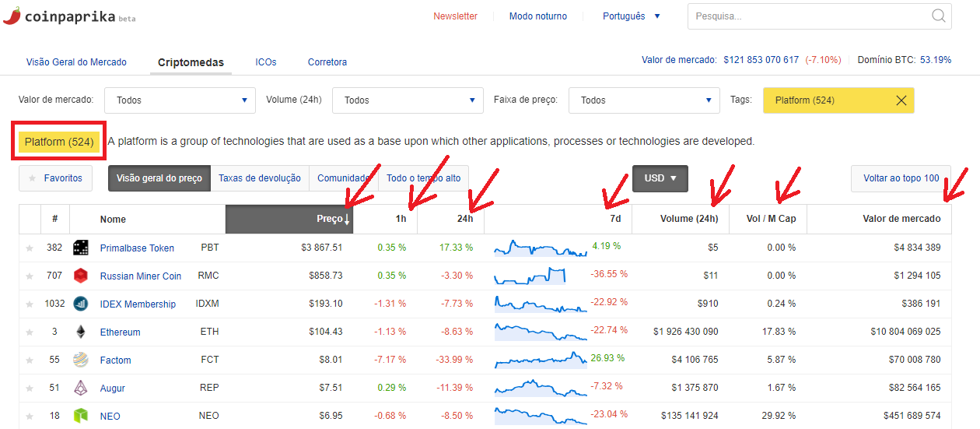This screenshot has height=429, width=980.
Task: Open Russian Miner Coin link
Action: 141,276
